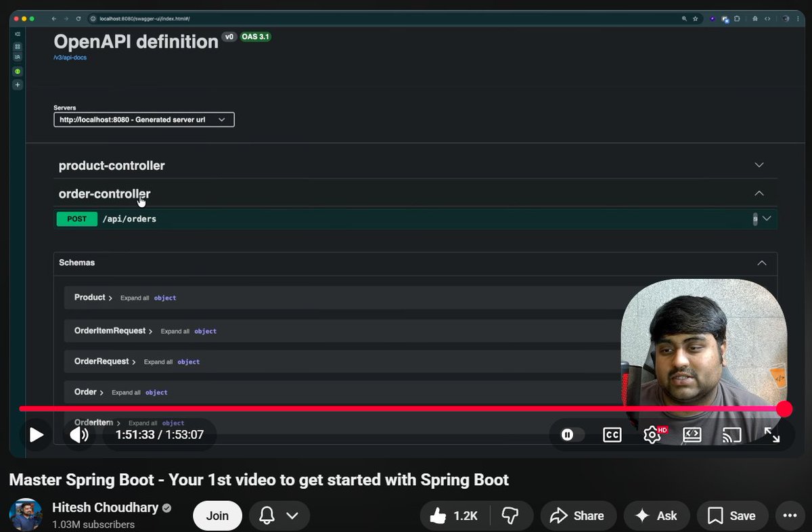Click Expand all for OrderItemRequest schema
812x532 pixels.
175,332
